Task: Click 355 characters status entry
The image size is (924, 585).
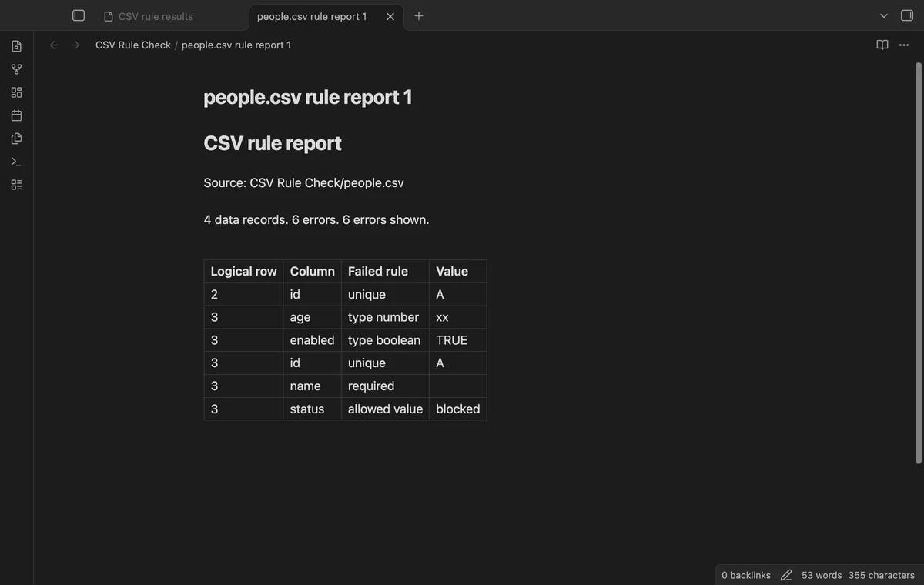Action: point(882,575)
